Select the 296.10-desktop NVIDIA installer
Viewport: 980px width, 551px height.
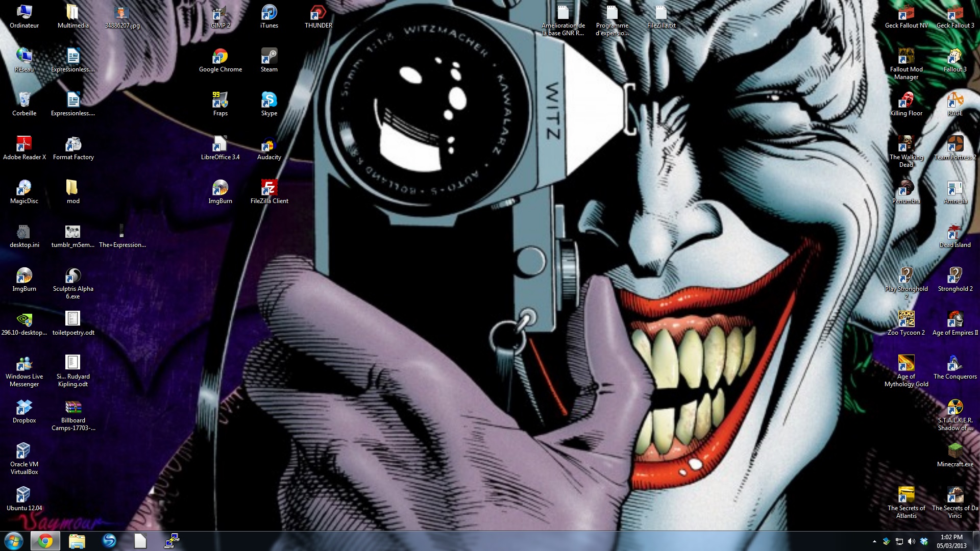(x=24, y=323)
